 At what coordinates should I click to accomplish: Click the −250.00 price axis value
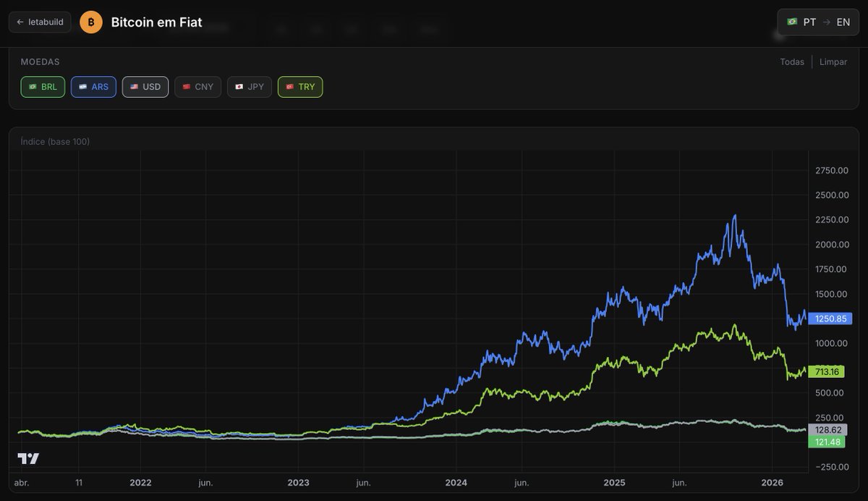[830, 467]
